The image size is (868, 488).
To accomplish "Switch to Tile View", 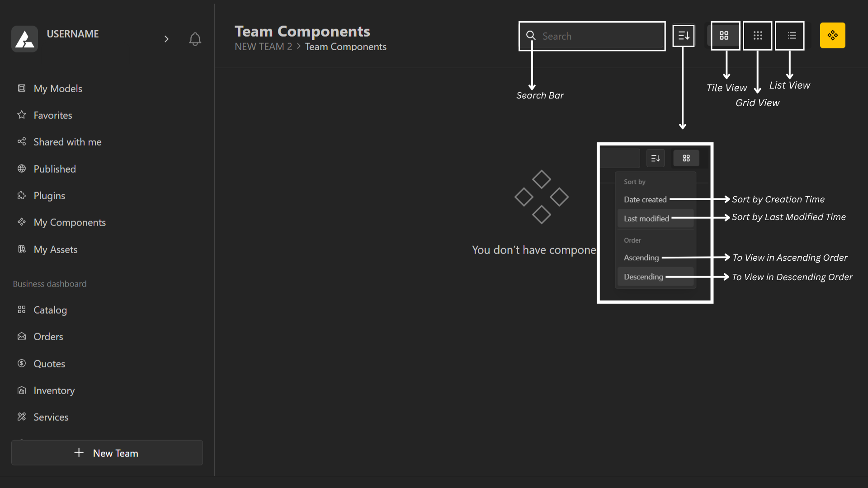I will coord(724,36).
